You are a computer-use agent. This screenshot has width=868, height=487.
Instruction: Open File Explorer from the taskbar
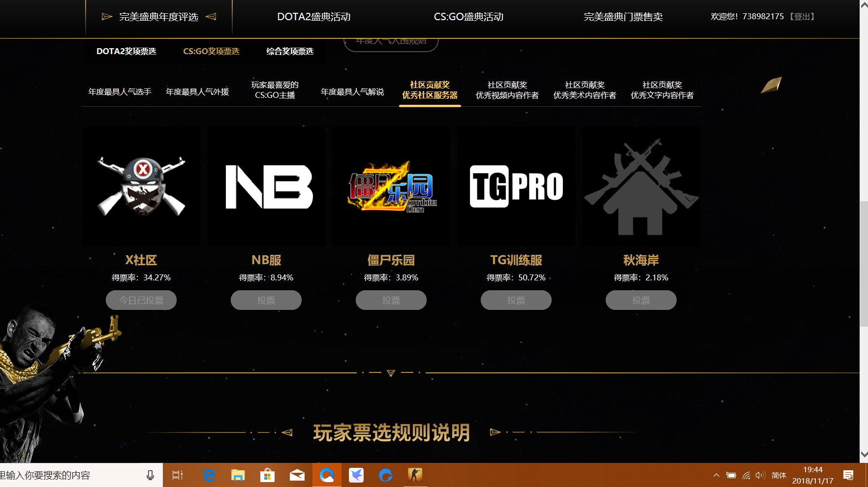coord(238,475)
